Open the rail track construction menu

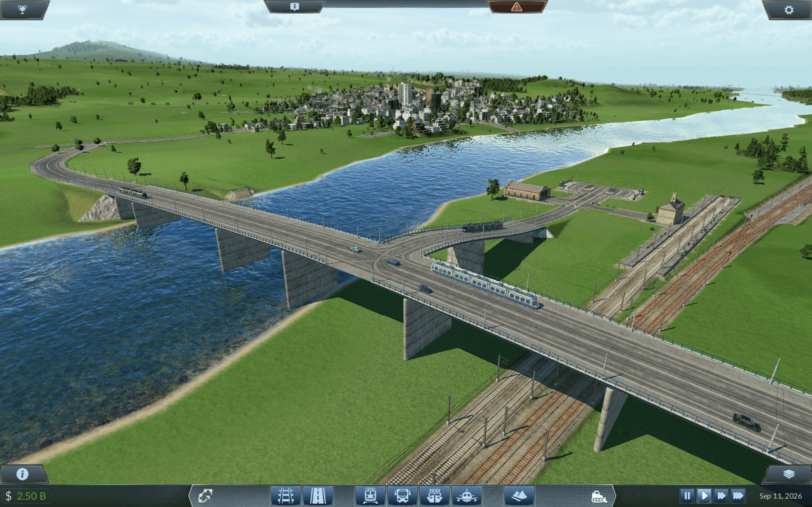click(286, 496)
